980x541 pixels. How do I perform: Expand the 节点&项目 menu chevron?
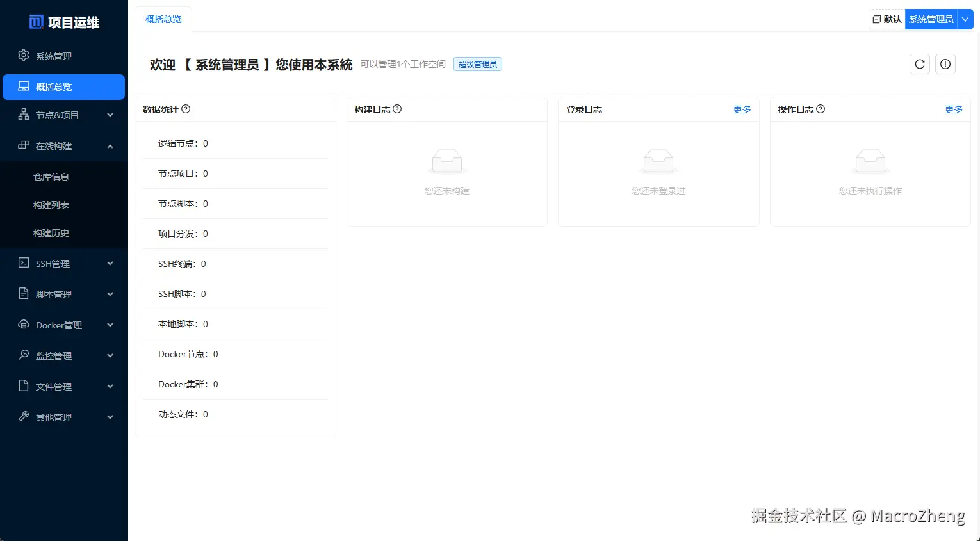click(x=110, y=115)
